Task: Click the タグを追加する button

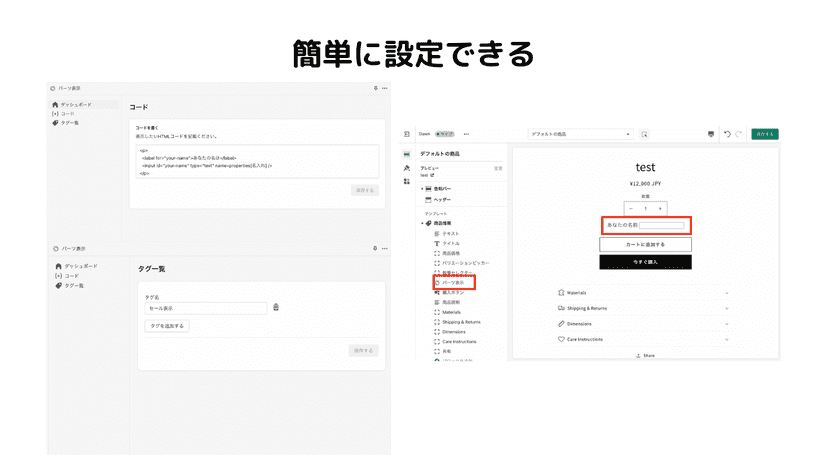Action: [x=167, y=326]
